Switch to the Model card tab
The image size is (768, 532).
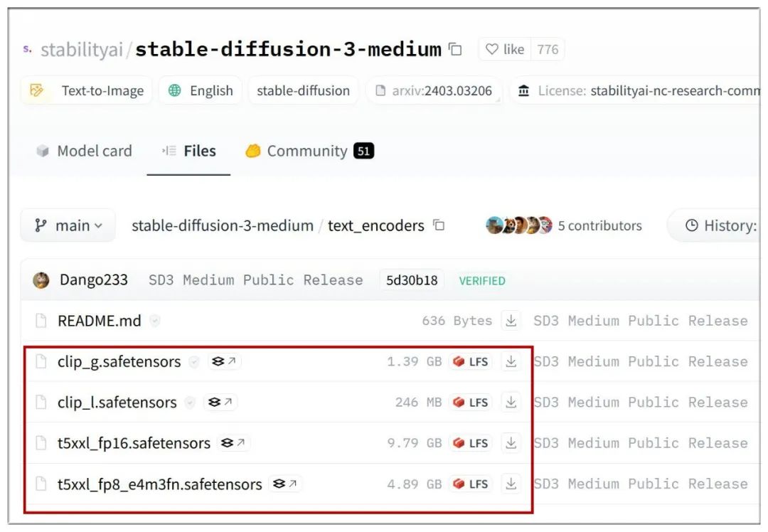coord(84,151)
